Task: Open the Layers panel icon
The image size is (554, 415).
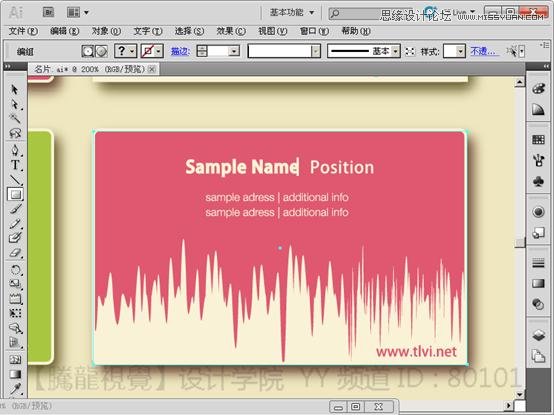Action: pos(538,335)
